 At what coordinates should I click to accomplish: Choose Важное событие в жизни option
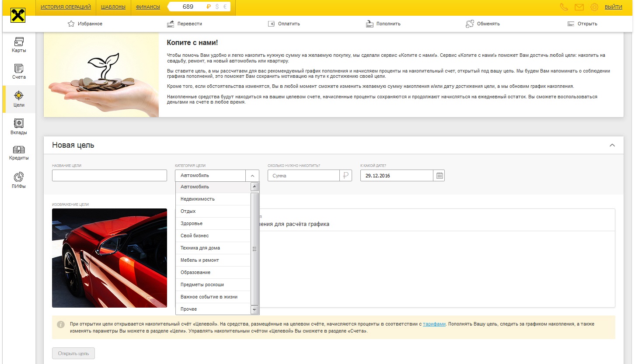click(213, 297)
